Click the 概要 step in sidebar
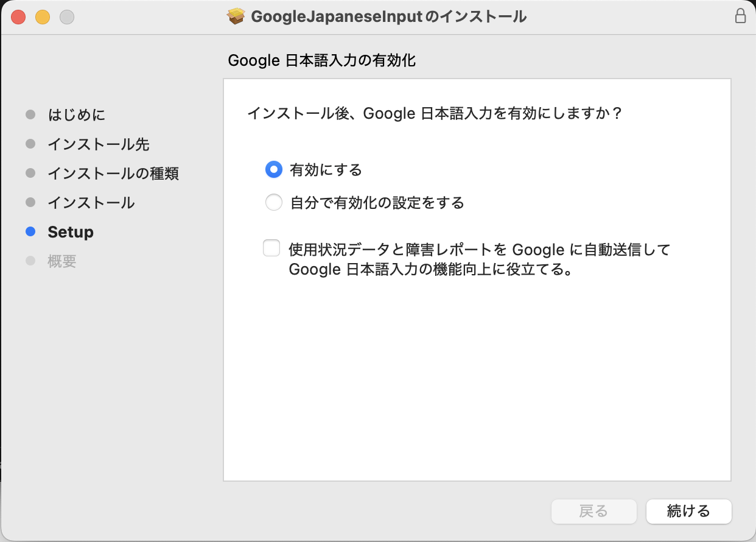 (62, 261)
